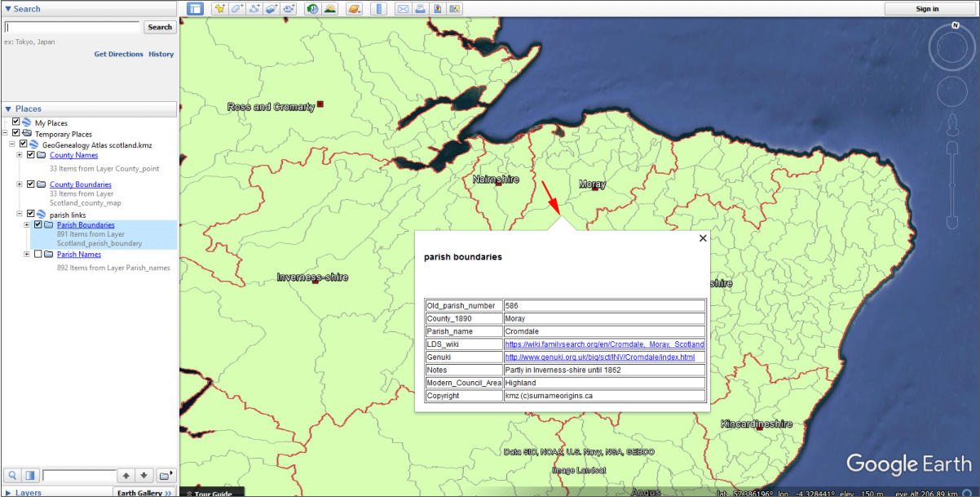The image size is (980, 497).
Task: Open the Earth Gallery button
Action: (144, 492)
